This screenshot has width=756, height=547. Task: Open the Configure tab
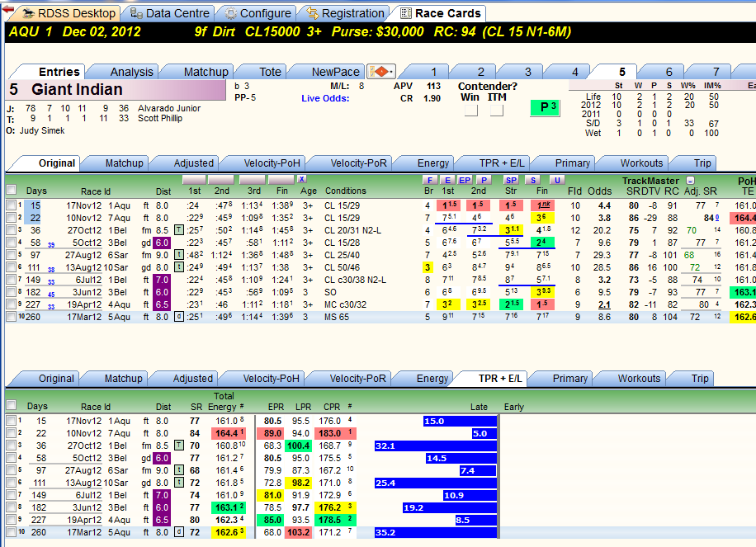pyautogui.click(x=259, y=13)
